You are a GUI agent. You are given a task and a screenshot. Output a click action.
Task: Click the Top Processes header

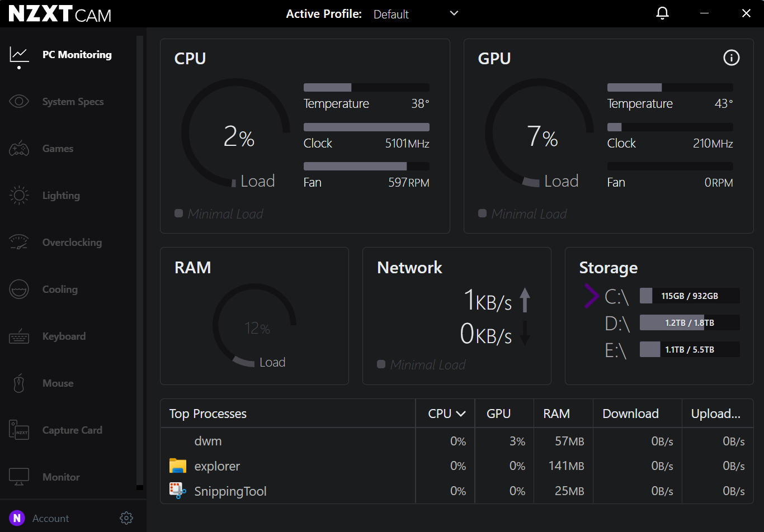click(x=208, y=414)
